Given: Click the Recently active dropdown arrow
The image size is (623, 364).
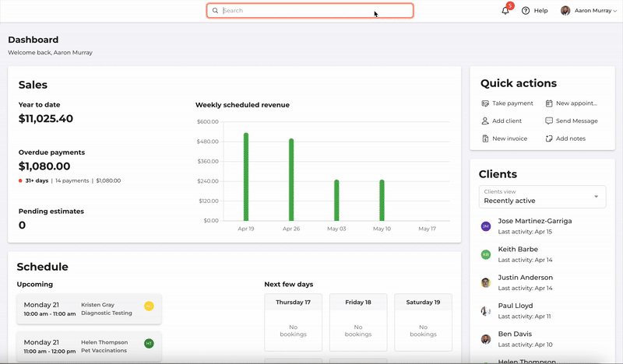Looking at the screenshot, I should (x=597, y=196).
